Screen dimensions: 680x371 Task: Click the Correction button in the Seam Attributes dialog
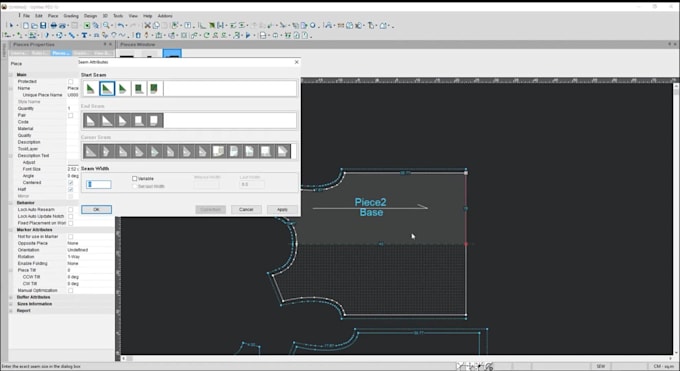[210, 210]
